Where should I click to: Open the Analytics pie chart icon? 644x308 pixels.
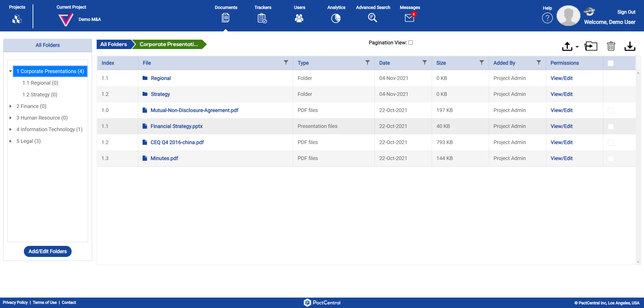[336, 18]
